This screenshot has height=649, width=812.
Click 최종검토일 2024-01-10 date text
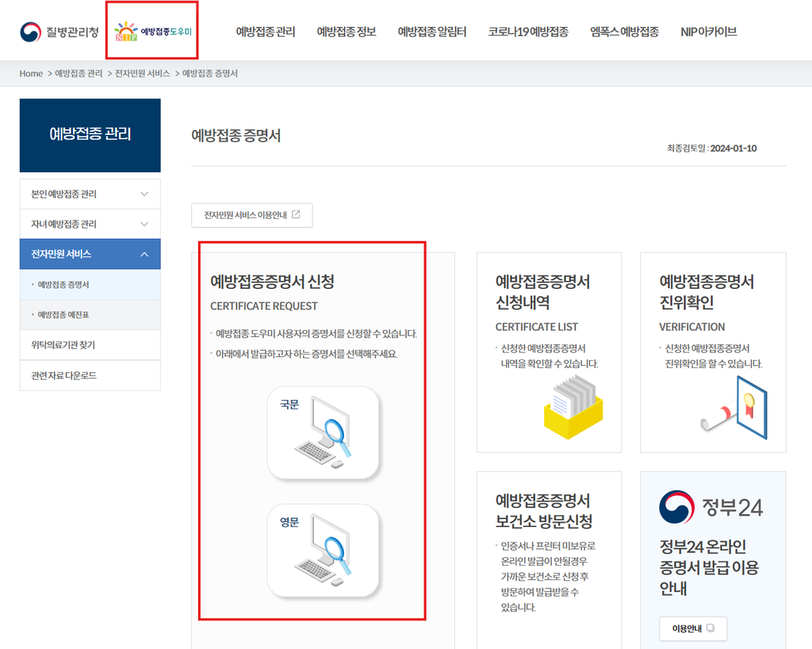click(711, 148)
